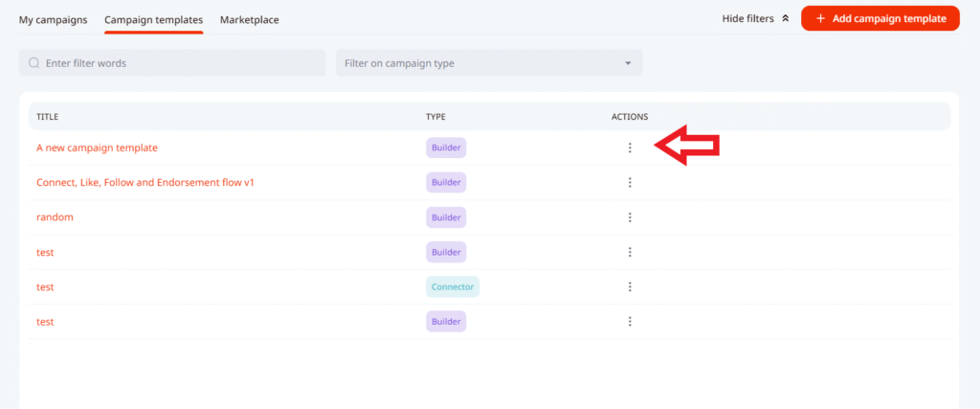Open actions menu for the bottom test template
980x409 pixels.
click(630, 322)
